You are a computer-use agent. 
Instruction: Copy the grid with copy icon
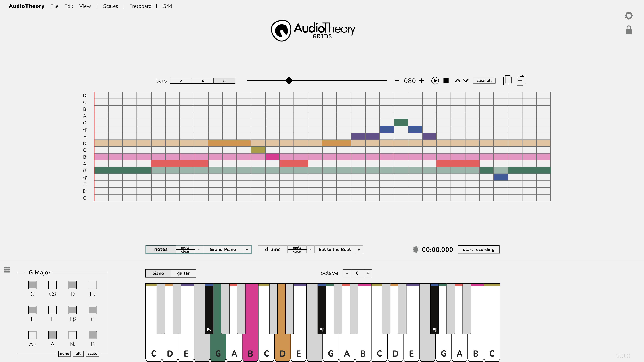click(x=507, y=80)
